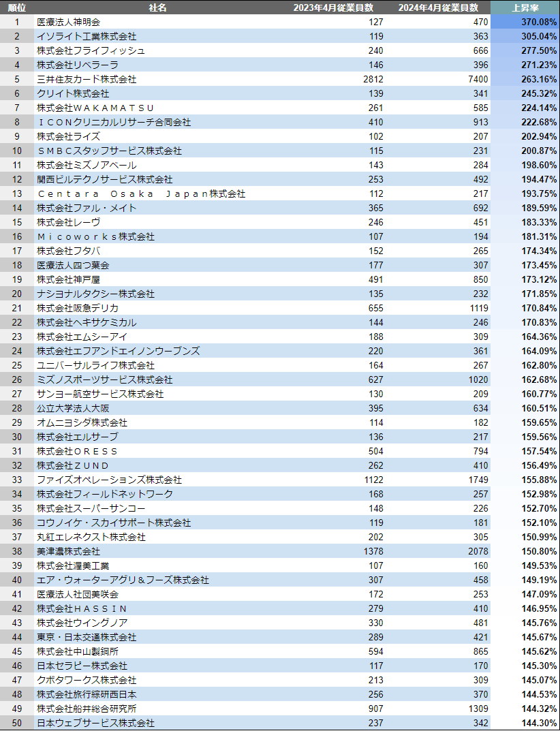Select ユニバーサルライフ株式会社
Viewport: 560px width, 731px height.
pos(95,365)
